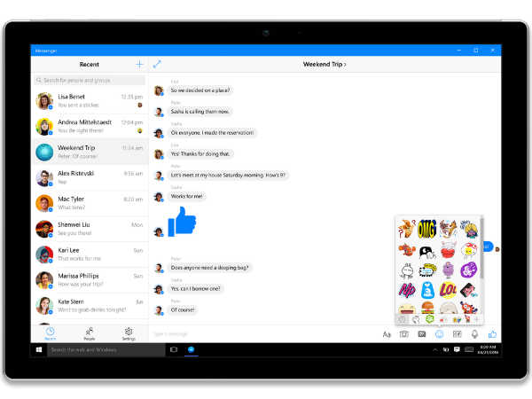Screen dimensions: 532x399
Task: Switch to the Recent tab
Action: [x=51, y=333]
